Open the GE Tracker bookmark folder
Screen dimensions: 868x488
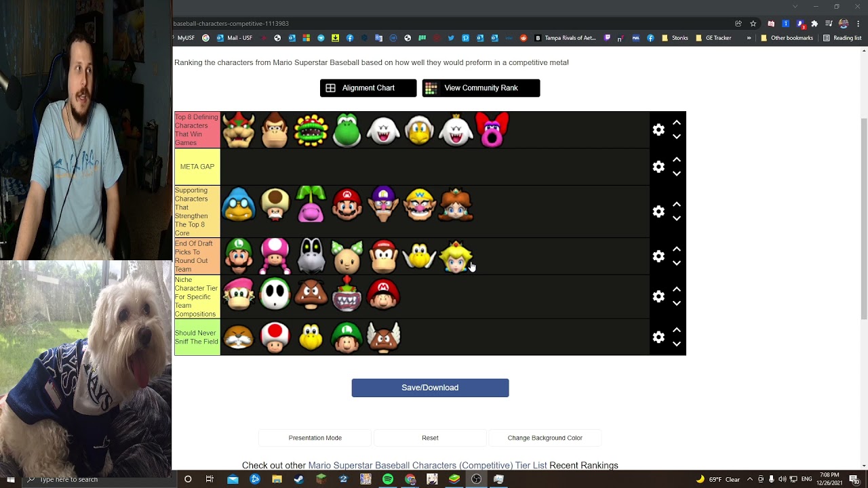[x=713, y=38]
